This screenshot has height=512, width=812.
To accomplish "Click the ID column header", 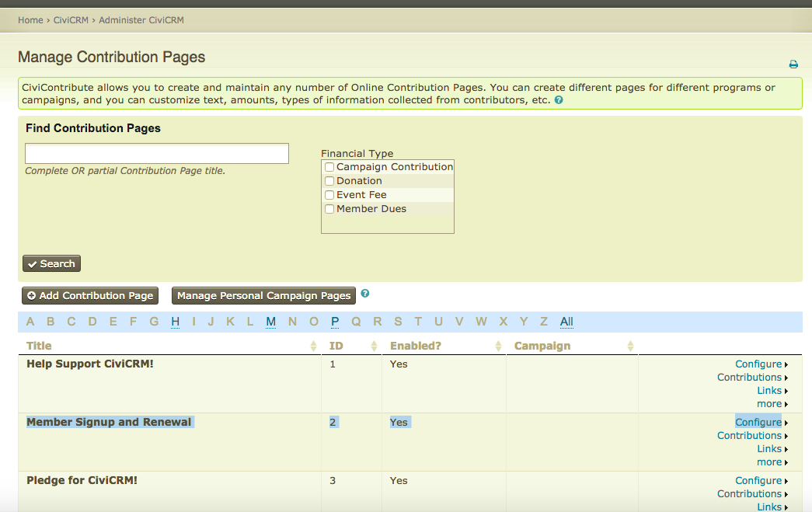I will [335, 346].
